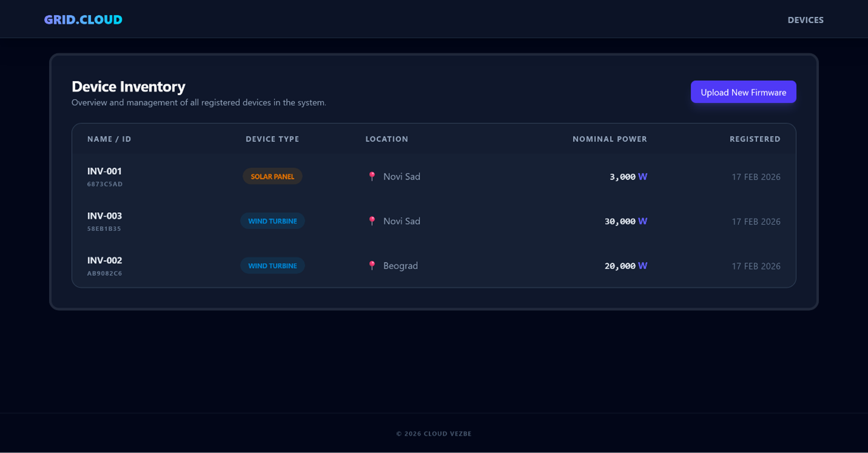Viewport: 868px width, 453px height.
Task: Click the NOMINAL POWER column header
Action: 609,139
